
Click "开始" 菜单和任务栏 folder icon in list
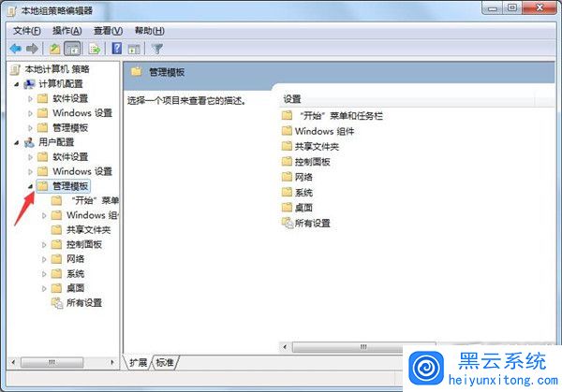[x=287, y=115]
